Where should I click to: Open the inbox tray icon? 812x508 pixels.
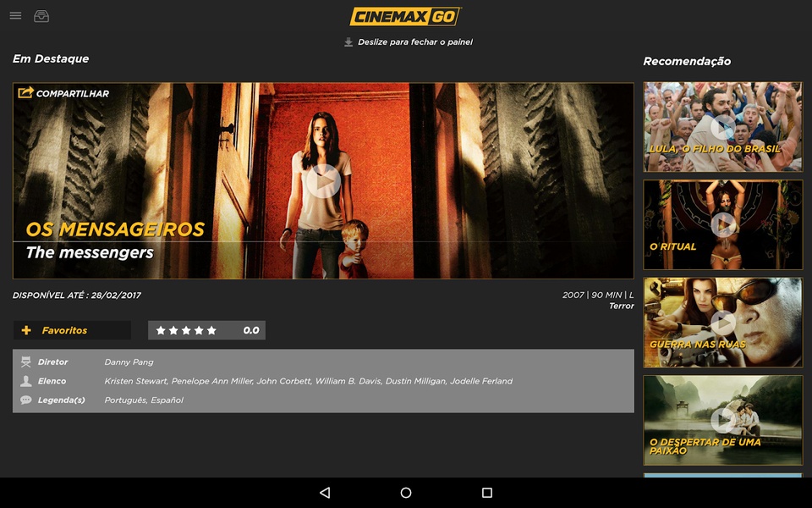(x=41, y=16)
